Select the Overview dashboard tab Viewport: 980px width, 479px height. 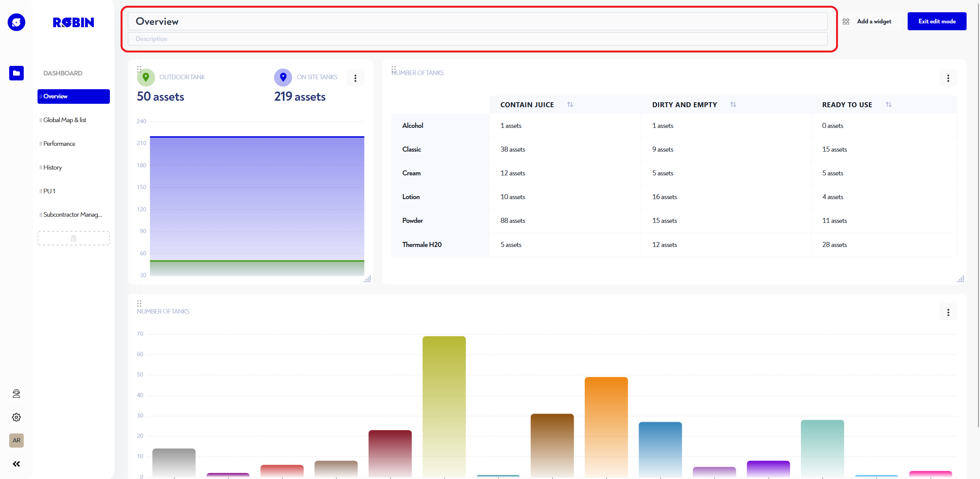point(73,96)
